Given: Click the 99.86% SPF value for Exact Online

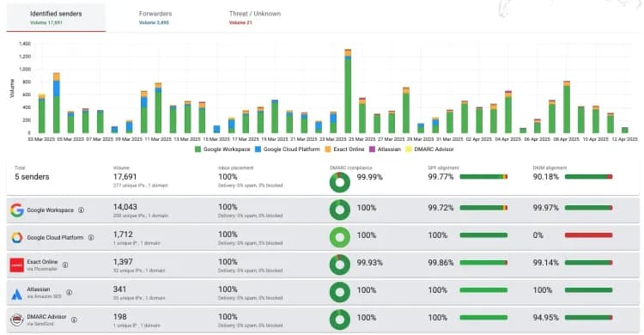Looking at the screenshot, I should [x=440, y=263].
